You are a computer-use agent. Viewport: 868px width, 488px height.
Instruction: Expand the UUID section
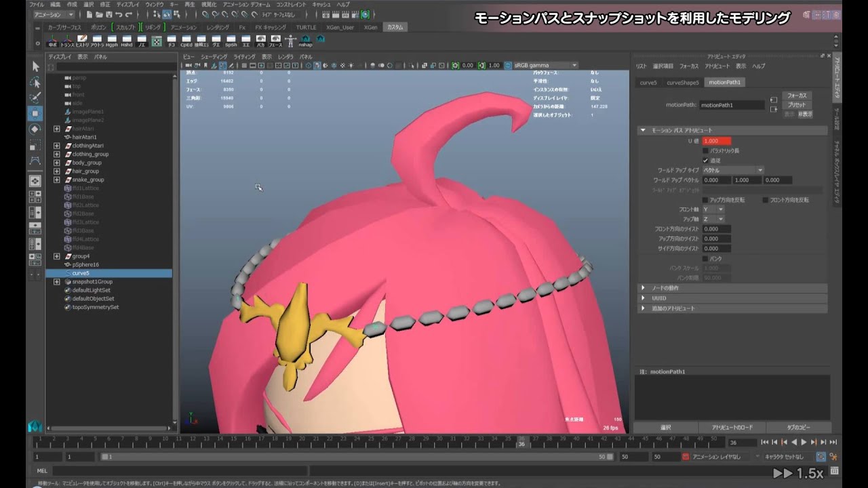732,298
